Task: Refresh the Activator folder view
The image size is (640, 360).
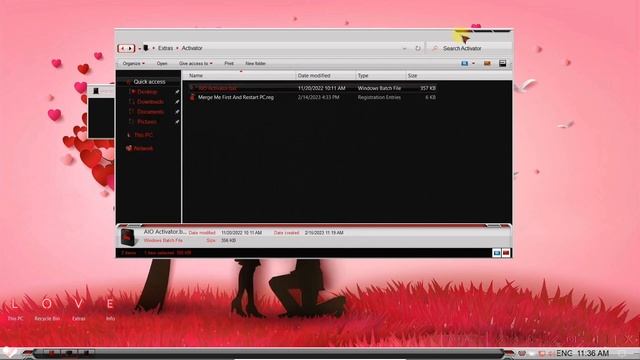Action: 418,48
